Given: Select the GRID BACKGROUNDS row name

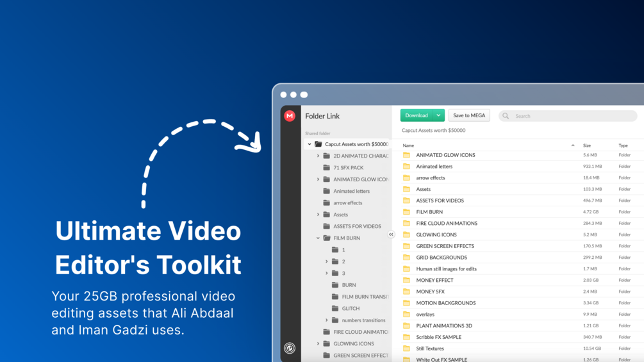Looking at the screenshot, I should (442, 258).
